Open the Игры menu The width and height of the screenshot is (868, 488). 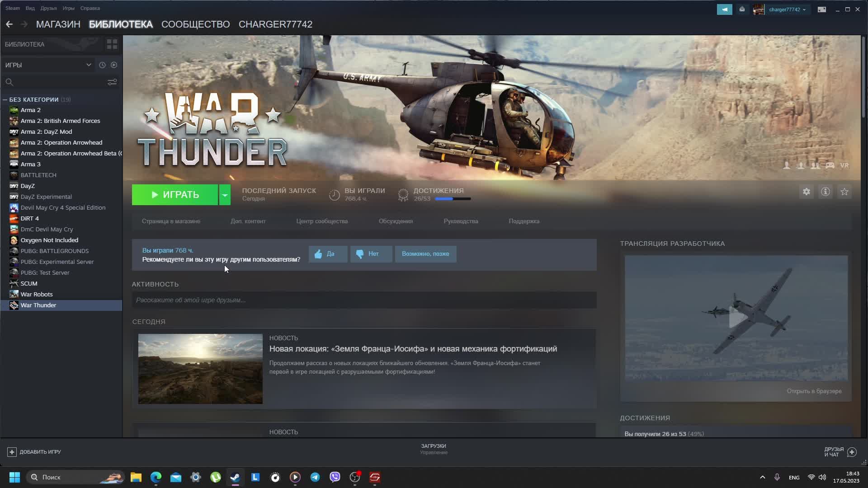point(68,8)
